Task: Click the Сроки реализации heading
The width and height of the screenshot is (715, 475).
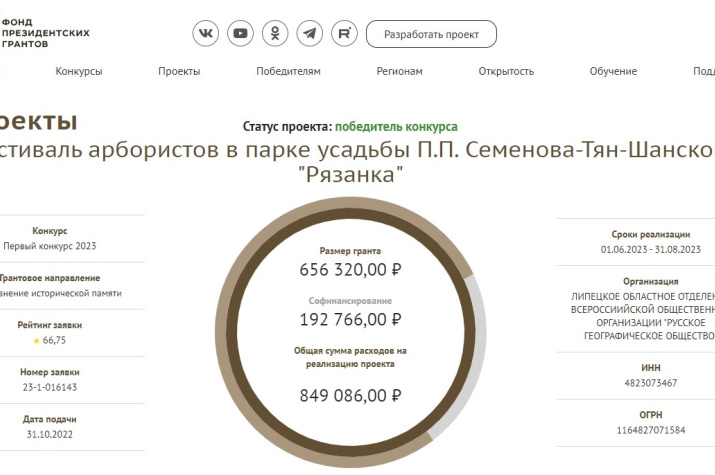Action: [651, 234]
